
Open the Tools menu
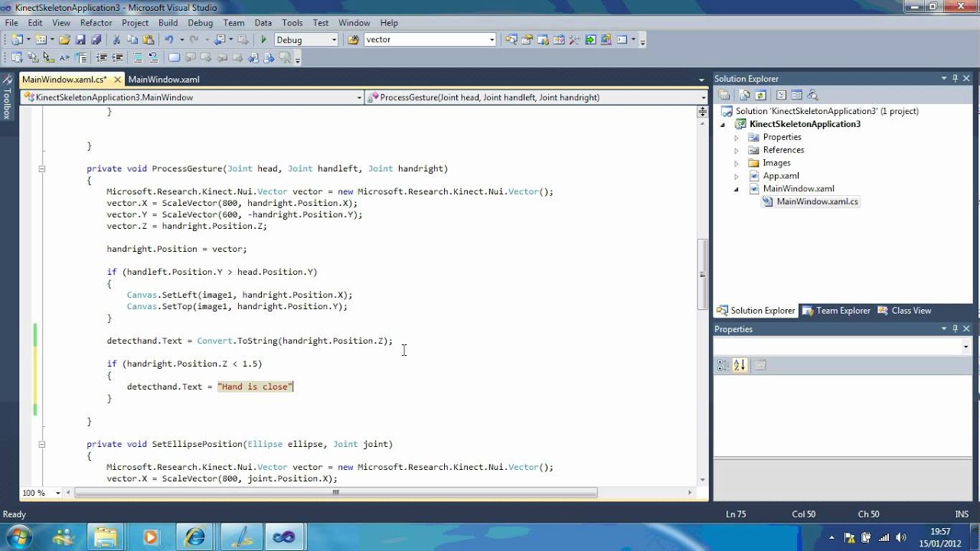292,23
